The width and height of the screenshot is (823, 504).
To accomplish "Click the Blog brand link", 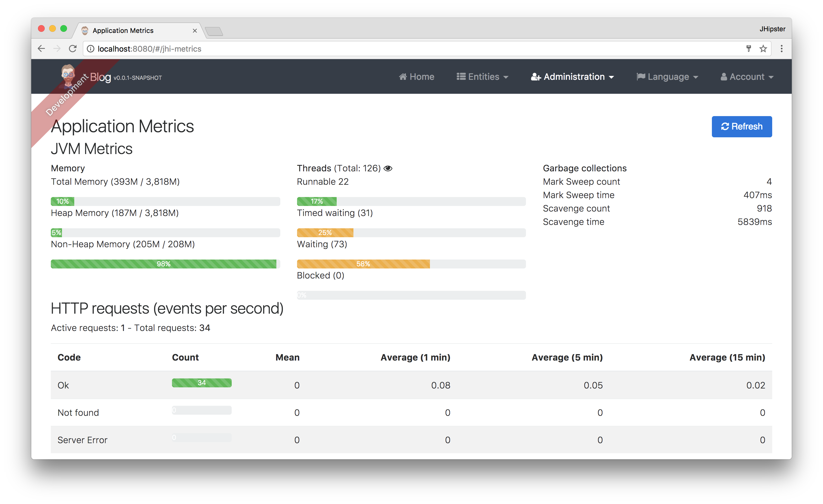I will tap(101, 77).
